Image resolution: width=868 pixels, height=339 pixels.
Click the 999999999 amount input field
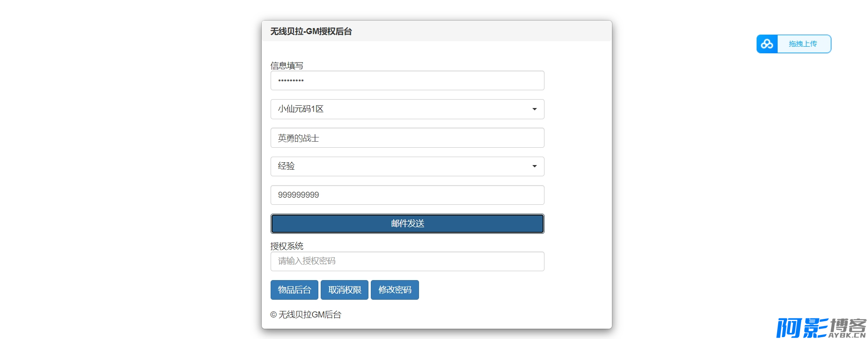[x=407, y=195]
